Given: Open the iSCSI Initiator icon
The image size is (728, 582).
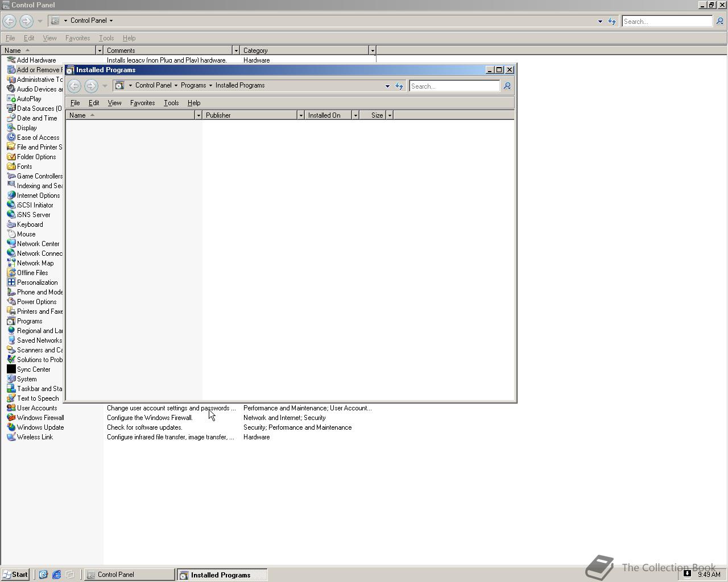Looking at the screenshot, I should click(x=11, y=205).
